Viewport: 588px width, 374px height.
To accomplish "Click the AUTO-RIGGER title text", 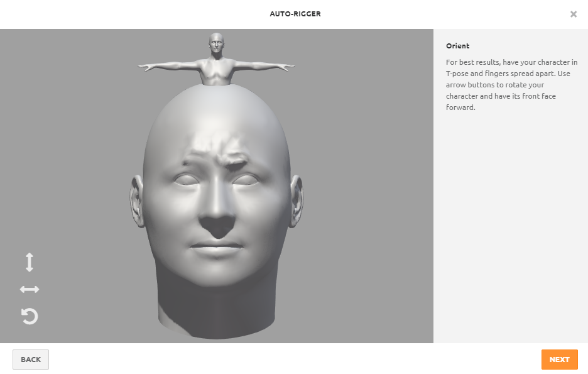I will [295, 14].
